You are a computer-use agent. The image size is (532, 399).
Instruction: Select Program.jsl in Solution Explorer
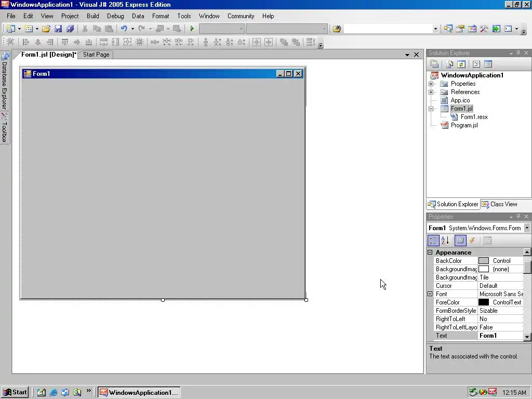point(464,125)
